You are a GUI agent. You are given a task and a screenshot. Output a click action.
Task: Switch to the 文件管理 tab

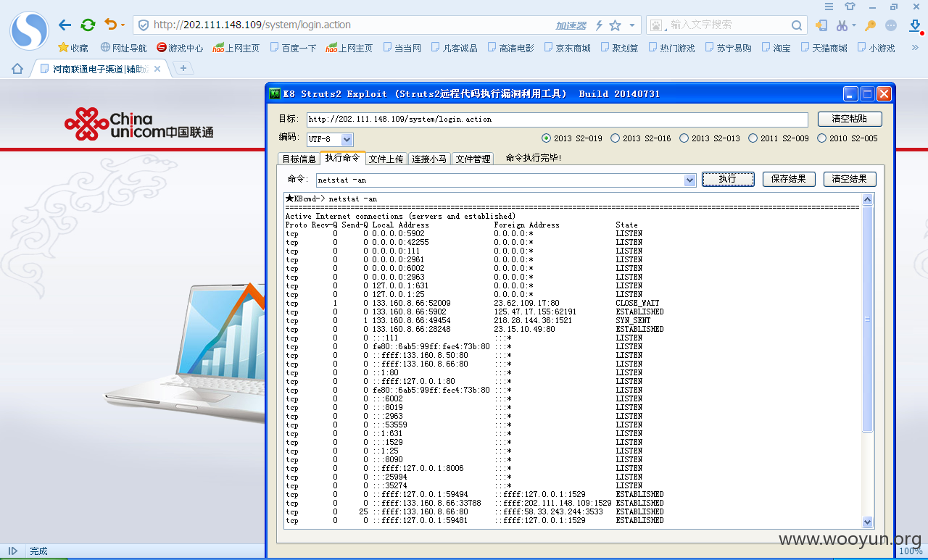coord(473,159)
